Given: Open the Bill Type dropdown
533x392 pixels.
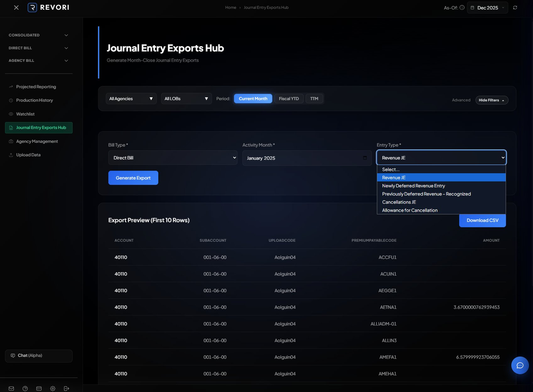Looking at the screenshot, I should tap(173, 158).
